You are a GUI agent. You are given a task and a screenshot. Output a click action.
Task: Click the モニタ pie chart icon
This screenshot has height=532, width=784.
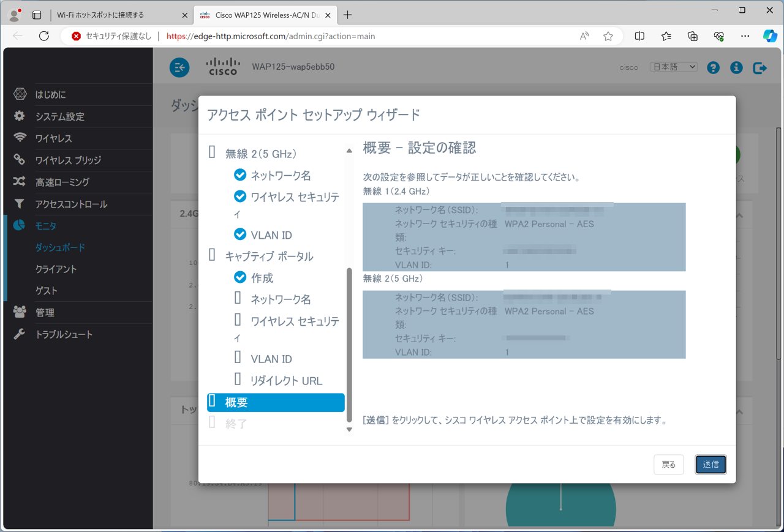coord(20,225)
